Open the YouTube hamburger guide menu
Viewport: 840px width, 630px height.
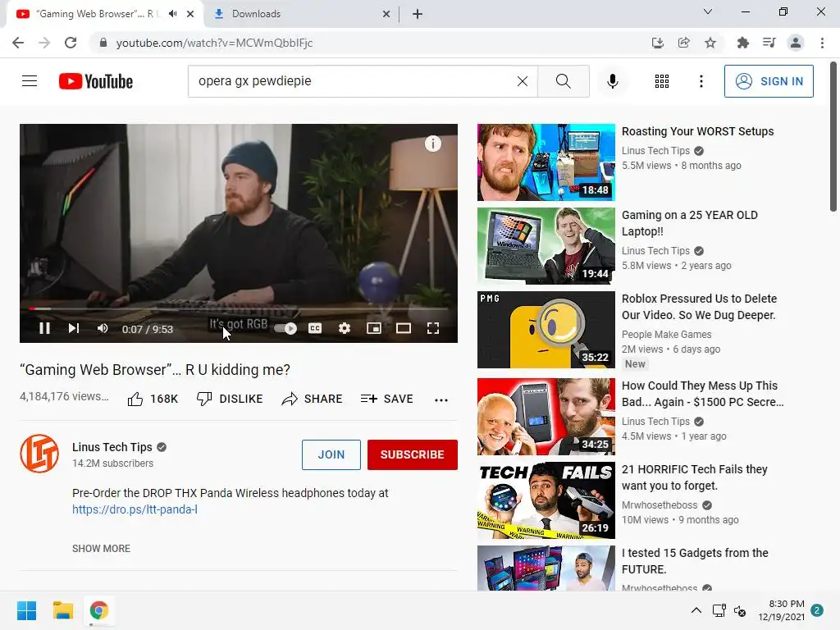tap(30, 81)
